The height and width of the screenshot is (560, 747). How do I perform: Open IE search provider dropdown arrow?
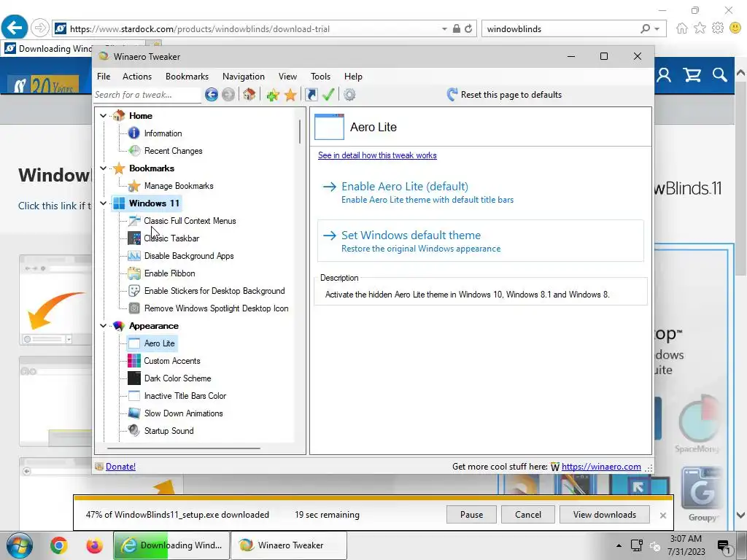657,29
